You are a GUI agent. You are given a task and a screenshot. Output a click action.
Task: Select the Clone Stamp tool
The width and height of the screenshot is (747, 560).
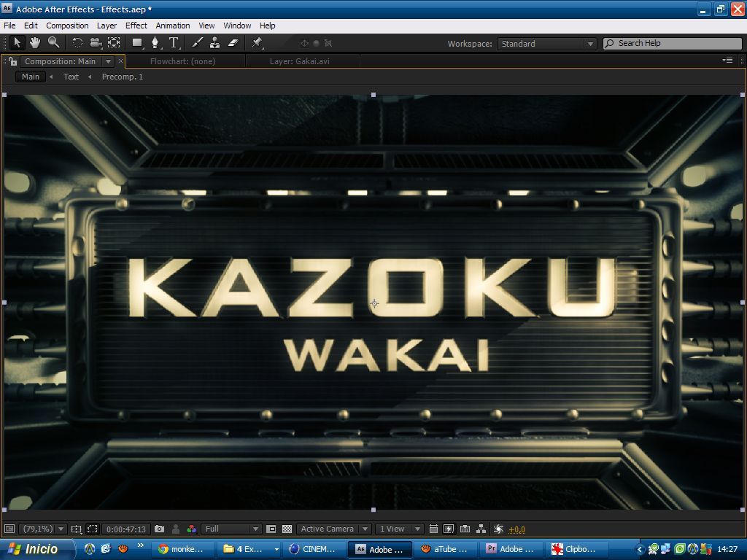215,43
